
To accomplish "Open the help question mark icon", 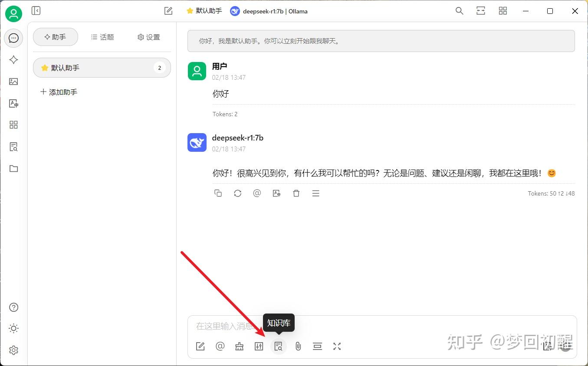I will [13, 307].
